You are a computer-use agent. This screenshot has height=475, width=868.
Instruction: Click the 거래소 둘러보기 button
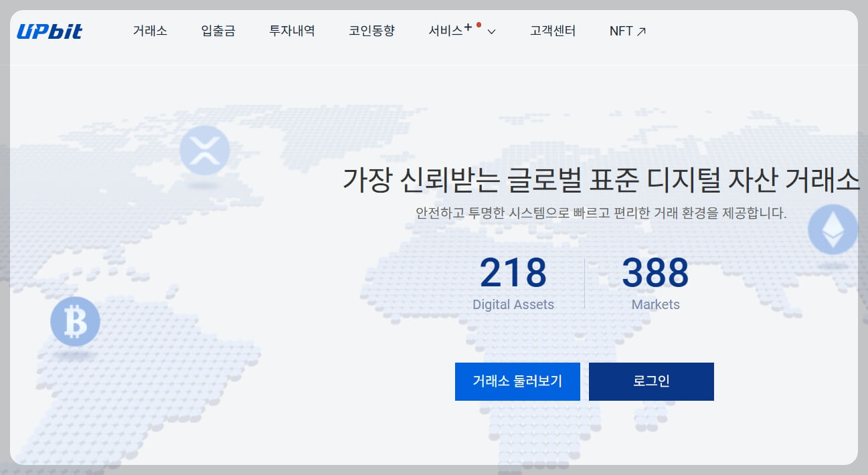tap(517, 381)
